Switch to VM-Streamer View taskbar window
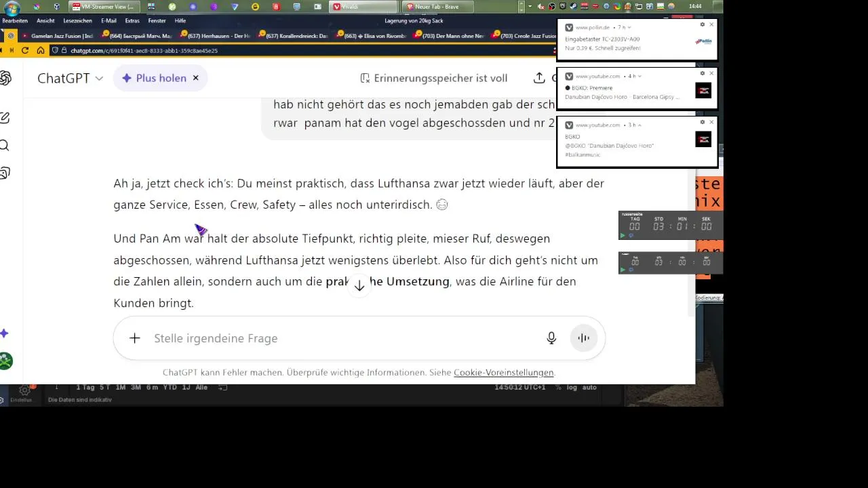The image size is (868, 488). [x=106, y=7]
